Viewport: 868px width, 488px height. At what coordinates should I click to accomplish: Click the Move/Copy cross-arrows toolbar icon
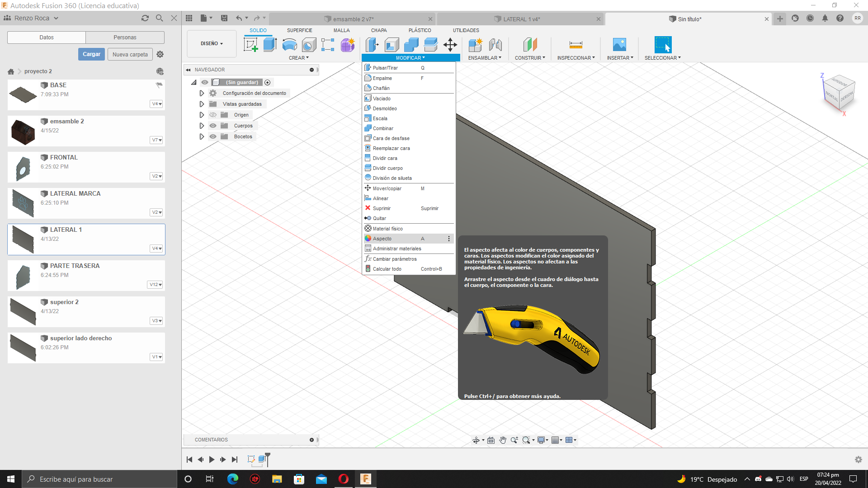[x=450, y=45]
